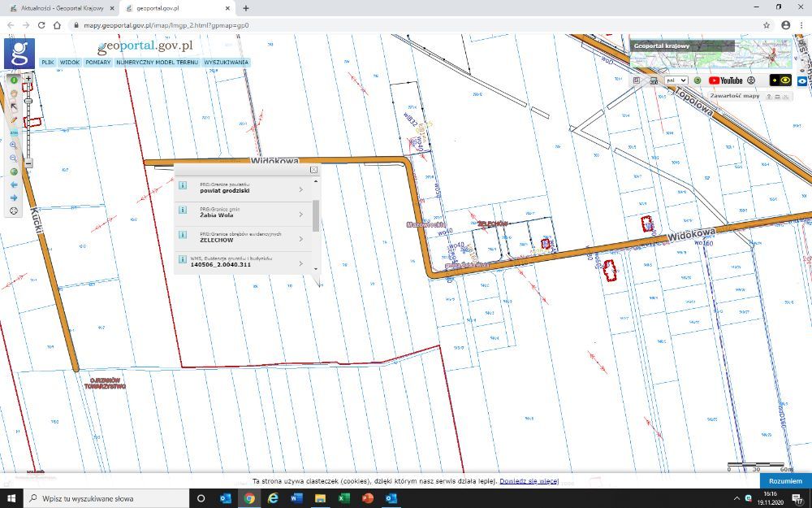Expand the powiat grodziski result
This screenshot has height=508, width=812.
[x=300, y=189]
